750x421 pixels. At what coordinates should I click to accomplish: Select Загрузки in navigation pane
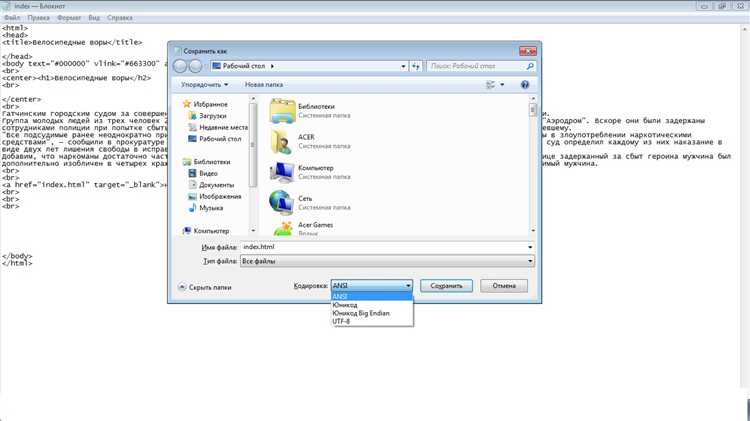point(207,116)
